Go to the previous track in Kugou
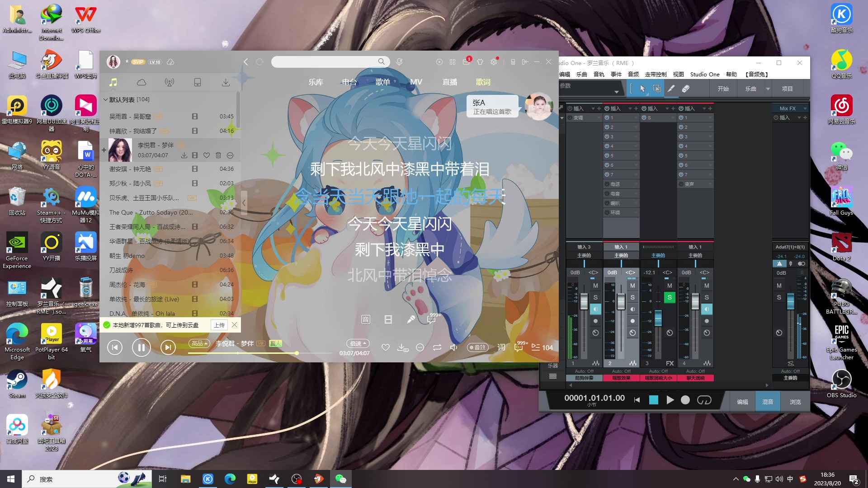This screenshot has width=868, height=488. pyautogui.click(x=115, y=347)
